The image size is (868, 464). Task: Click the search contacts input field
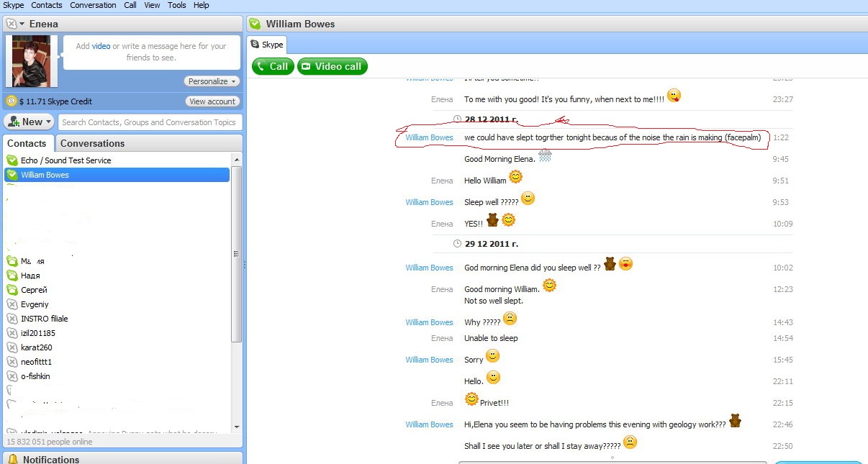[150, 122]
